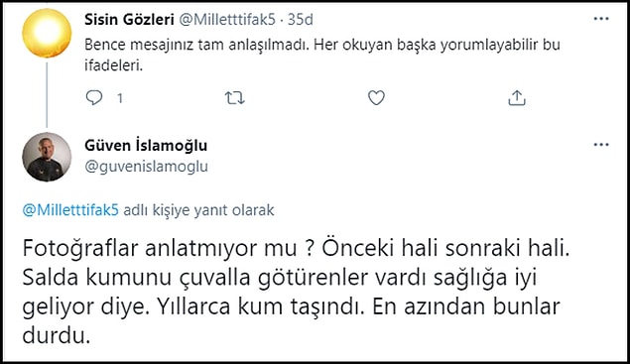Click the vertical thread line between avatars
Viewport: 630px width, 364px height.
coord(47,95)
